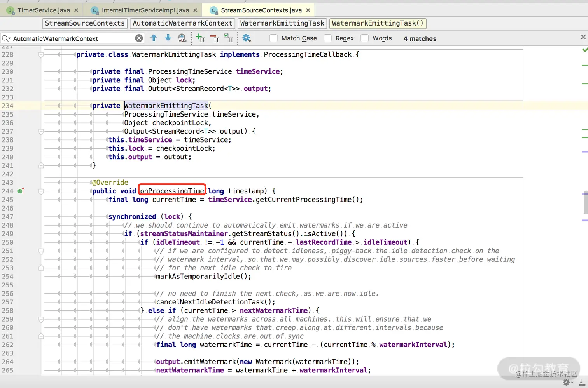588x388 pixels.
Task: Click 'markAsTemporarilyIdle();' on line 254
Action: pyautogui.click(x=204, y=277)
